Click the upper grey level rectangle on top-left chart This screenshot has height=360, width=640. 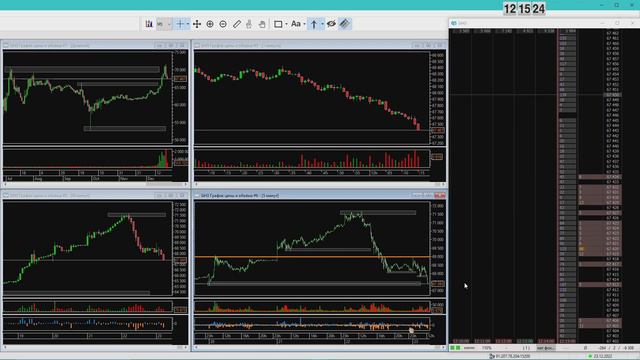(x=82, y=70)
